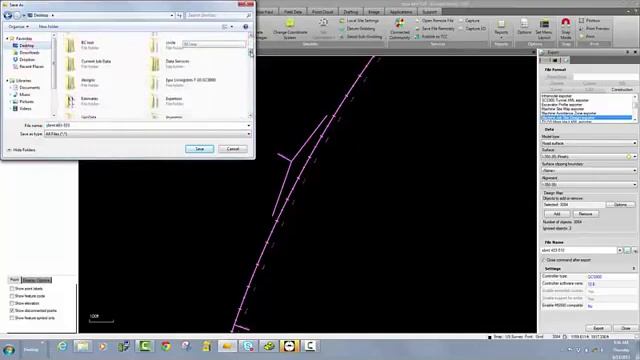Open Local Site Settings in ribbon
This screenshot has width=640, height=360.
coord(359,20)
